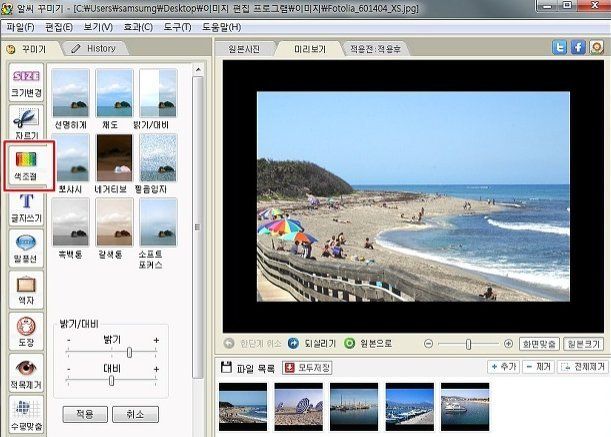Screen dimensions: 611x437
Task: Switch to the History tab
Action: (97, 48)
